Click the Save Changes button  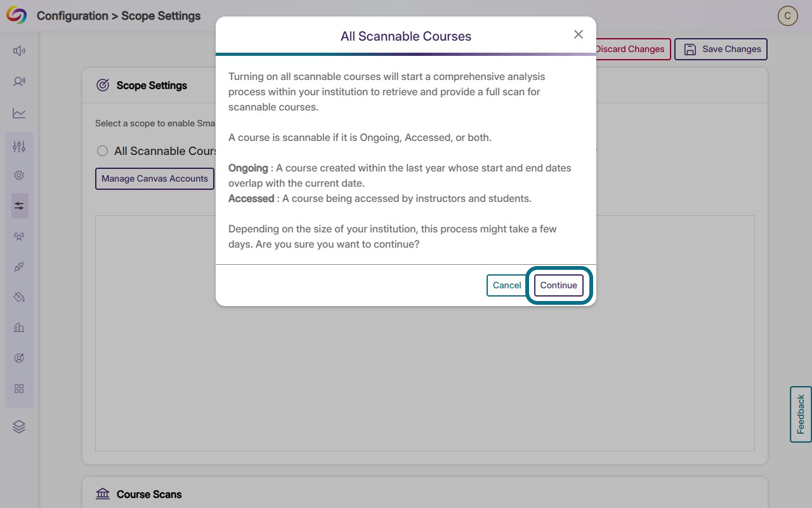pos(721,49)
